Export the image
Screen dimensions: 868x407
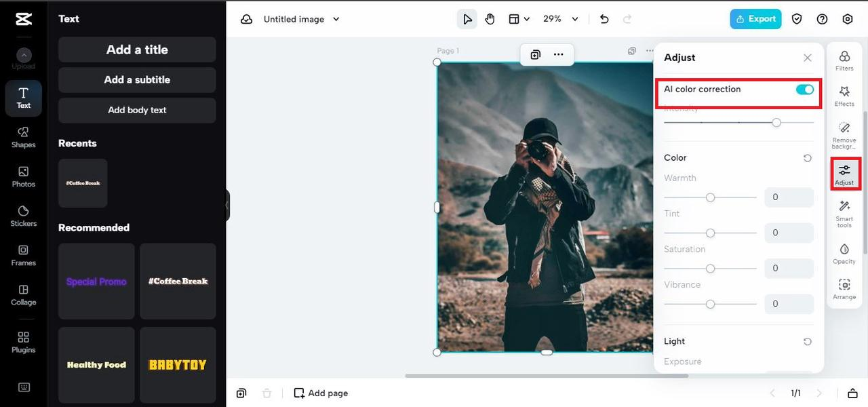[755, 19]
